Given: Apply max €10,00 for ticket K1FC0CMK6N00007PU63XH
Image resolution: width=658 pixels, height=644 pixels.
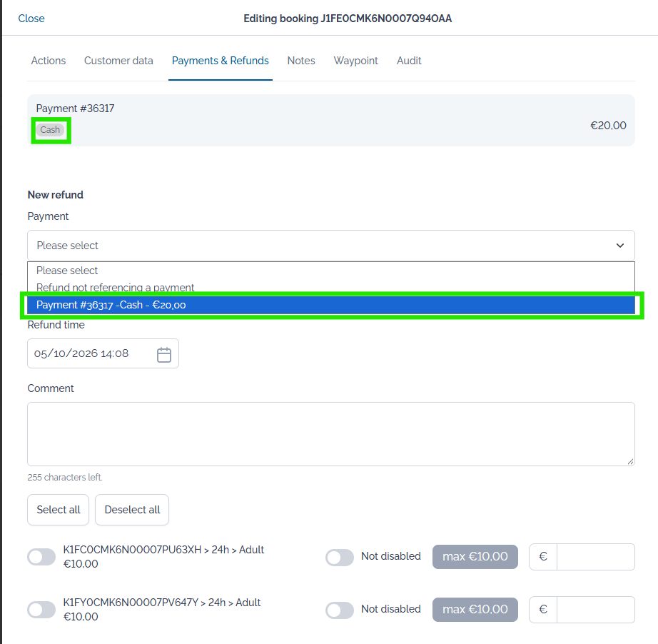Looking at the screenshot, I should pos(475,557).
